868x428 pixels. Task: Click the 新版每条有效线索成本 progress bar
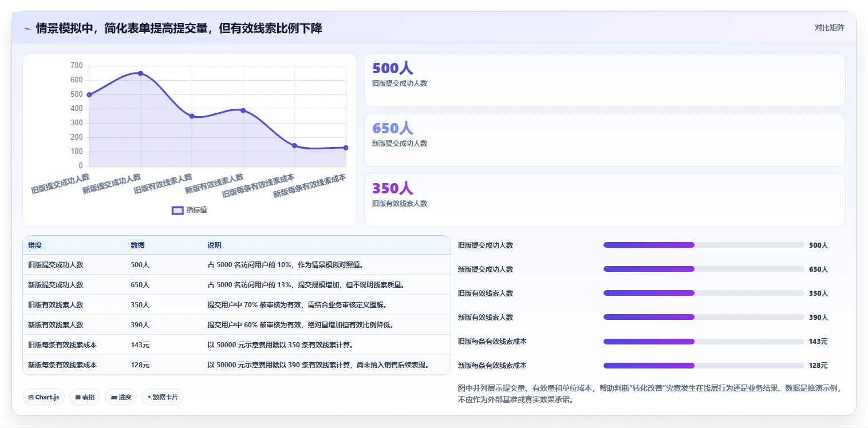704,365
